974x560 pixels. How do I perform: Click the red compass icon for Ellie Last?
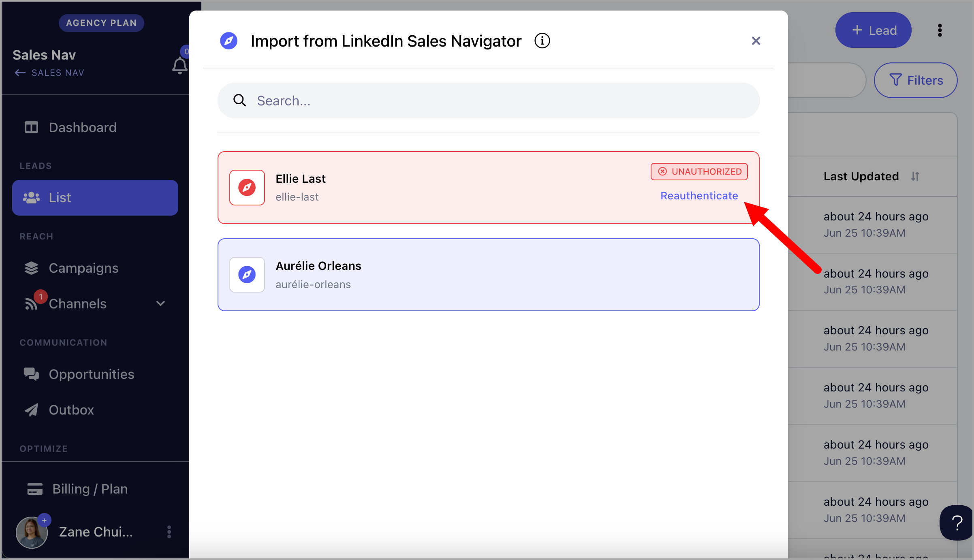tap(247, 188)
